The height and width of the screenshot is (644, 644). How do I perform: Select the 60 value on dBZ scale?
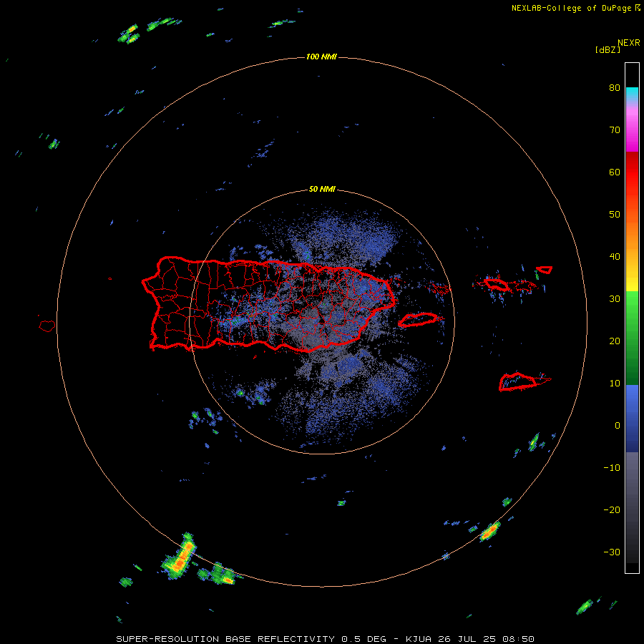tap(615, 172)
